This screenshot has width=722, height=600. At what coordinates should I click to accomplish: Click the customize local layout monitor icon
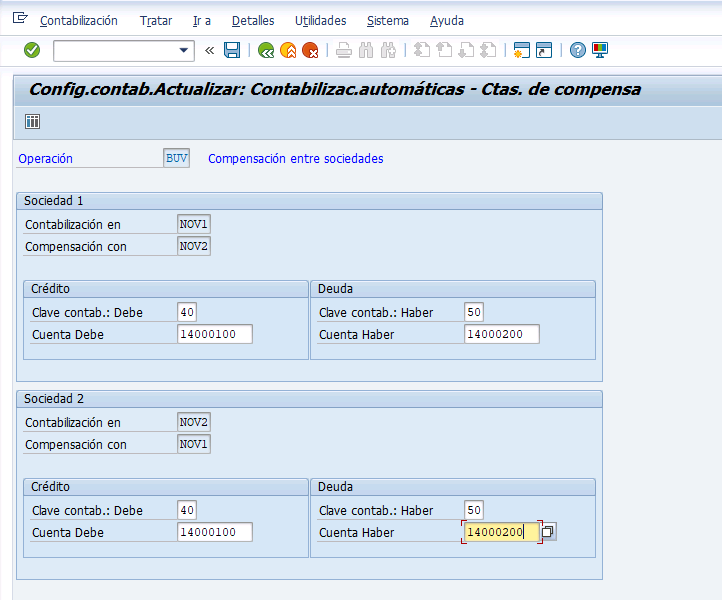coord(600,50)
